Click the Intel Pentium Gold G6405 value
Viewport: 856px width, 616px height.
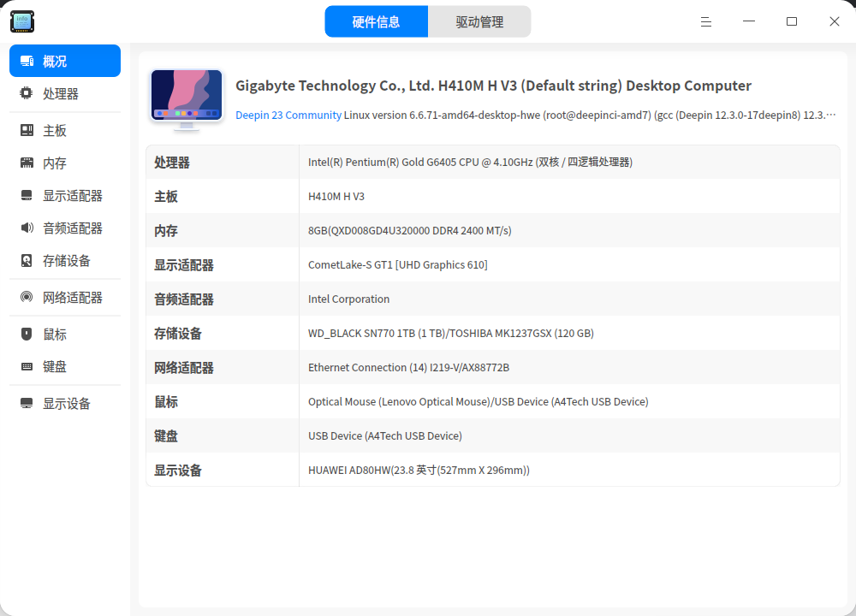tap(470, 162)
